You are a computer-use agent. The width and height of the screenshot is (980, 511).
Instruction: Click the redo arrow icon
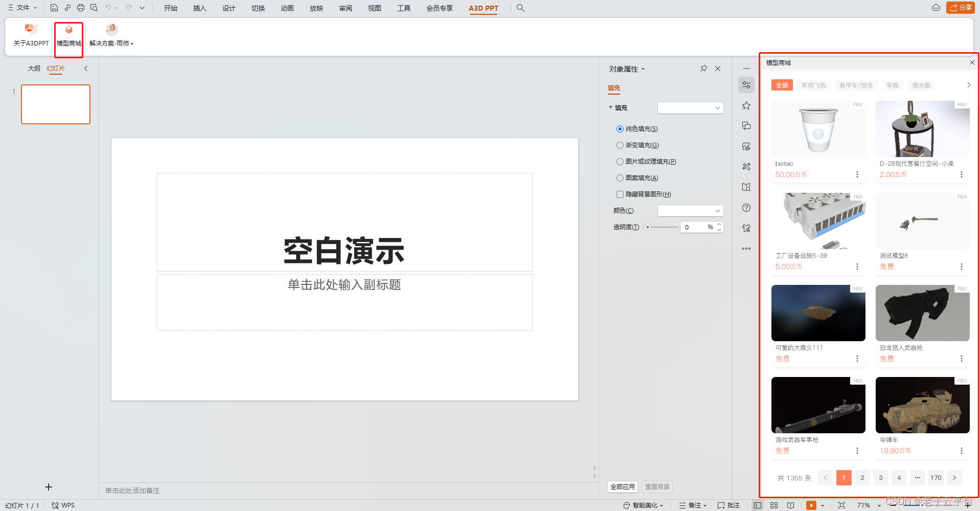(129, 8)
